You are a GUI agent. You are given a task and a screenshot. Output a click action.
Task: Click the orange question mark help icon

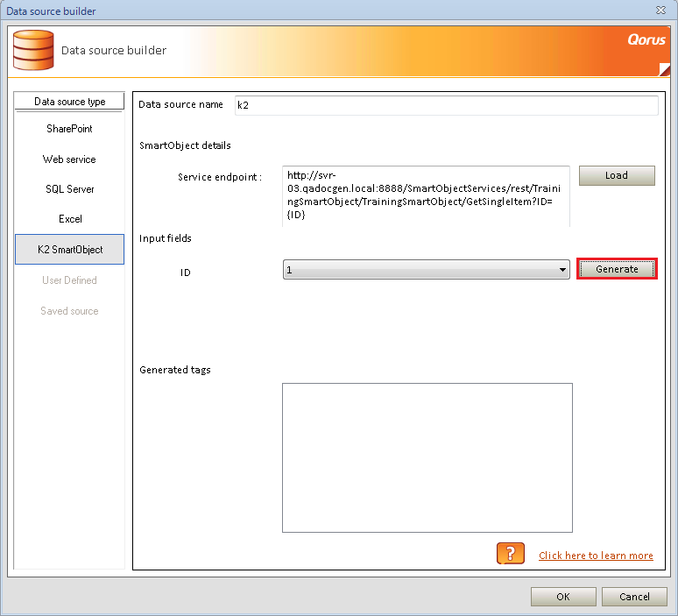pyautogui.click(x=510, y=553)
